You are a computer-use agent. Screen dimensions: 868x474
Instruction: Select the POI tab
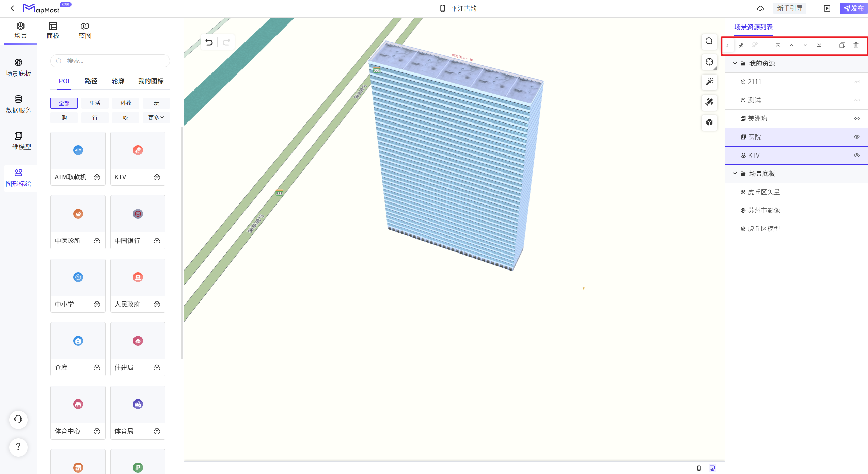(x=64, y=81)
